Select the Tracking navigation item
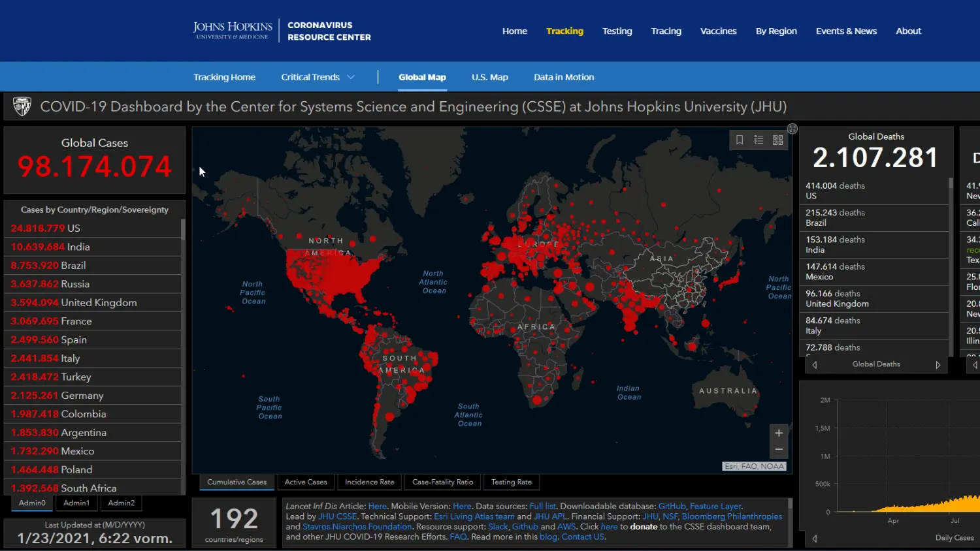Viewport: 980px width, 551px height. [564, 31]
